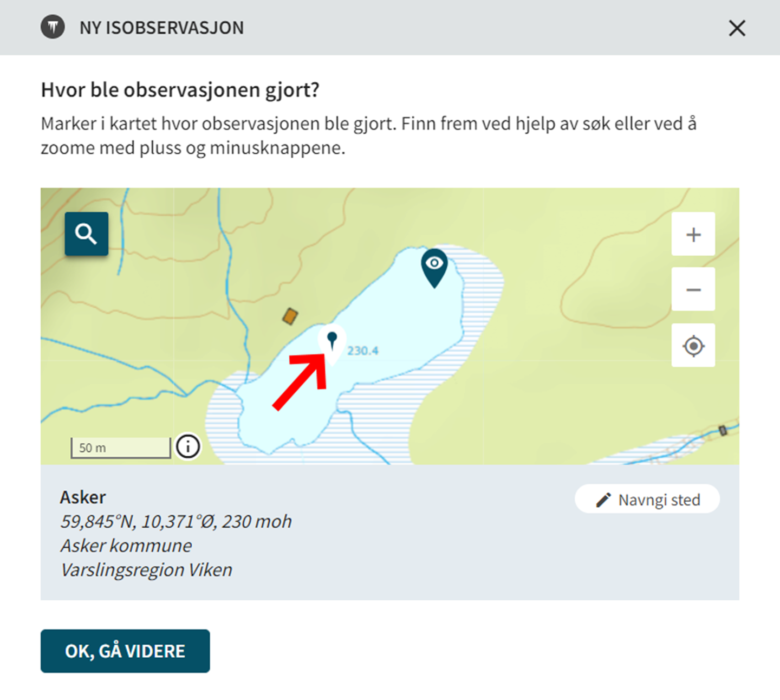780x700 pixels.
Task: Click the 230.4 elevation label on lake
Action: coord(363,351)
